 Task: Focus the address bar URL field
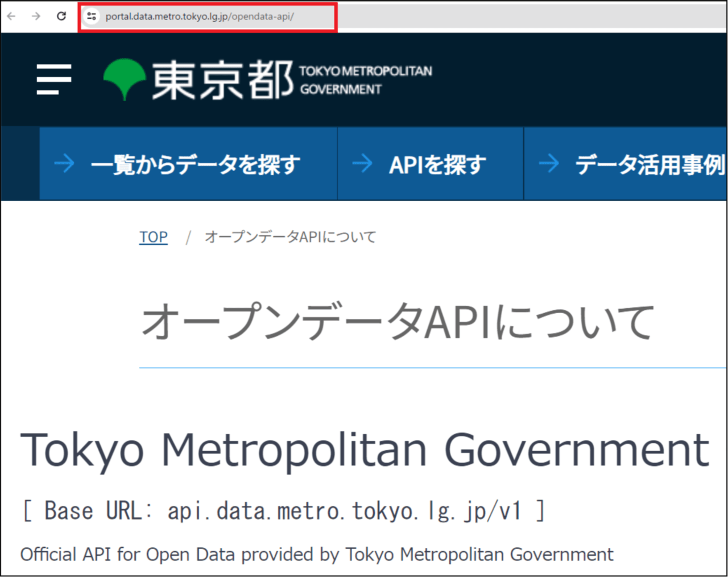click(199, 16)
